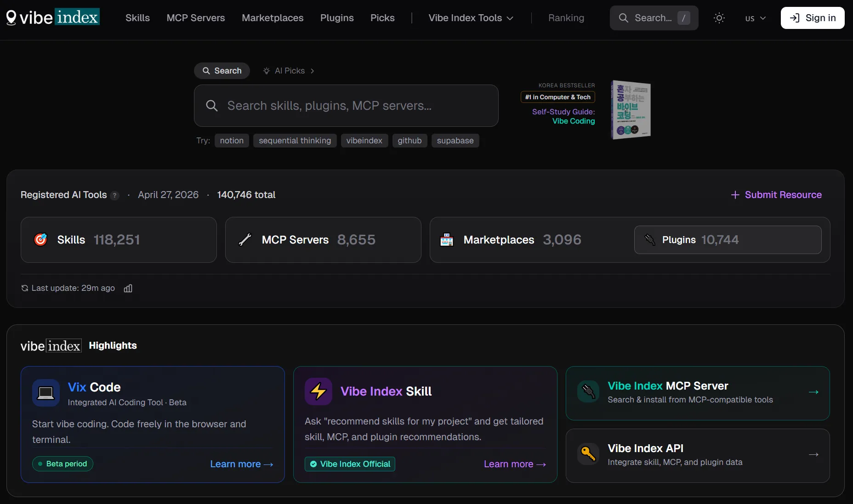
Task: Click the 140,746 total text
Action: pos(246,195)
